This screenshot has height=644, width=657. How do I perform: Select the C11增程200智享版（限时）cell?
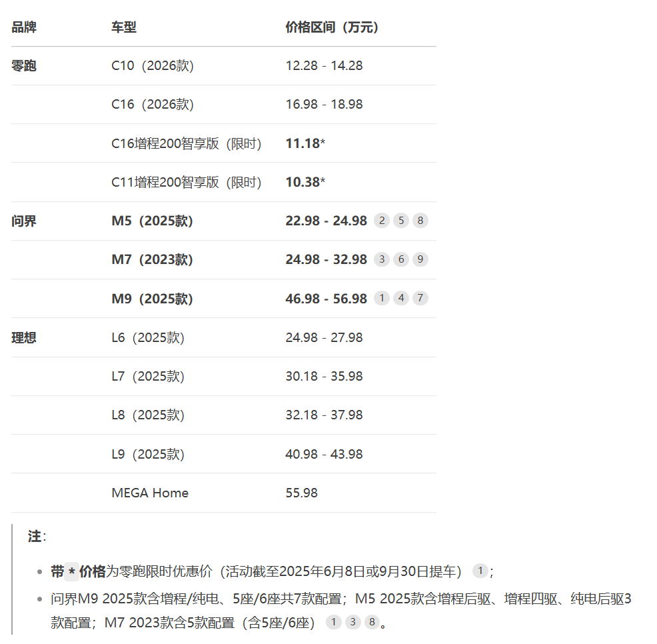187,183
